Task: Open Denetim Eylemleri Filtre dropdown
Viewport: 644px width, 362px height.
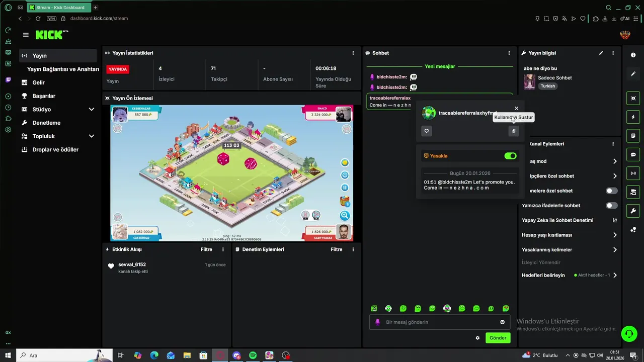Action: pos(337,249)
